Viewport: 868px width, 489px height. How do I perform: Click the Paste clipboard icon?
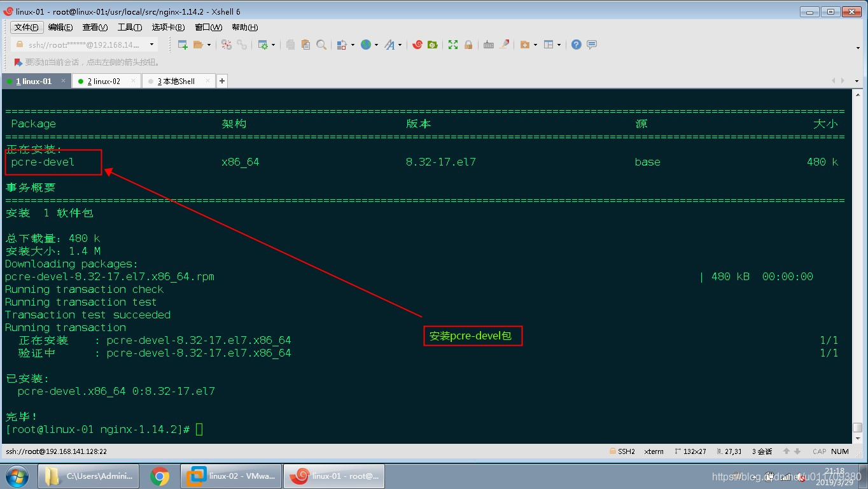click(x=305, y=45)
